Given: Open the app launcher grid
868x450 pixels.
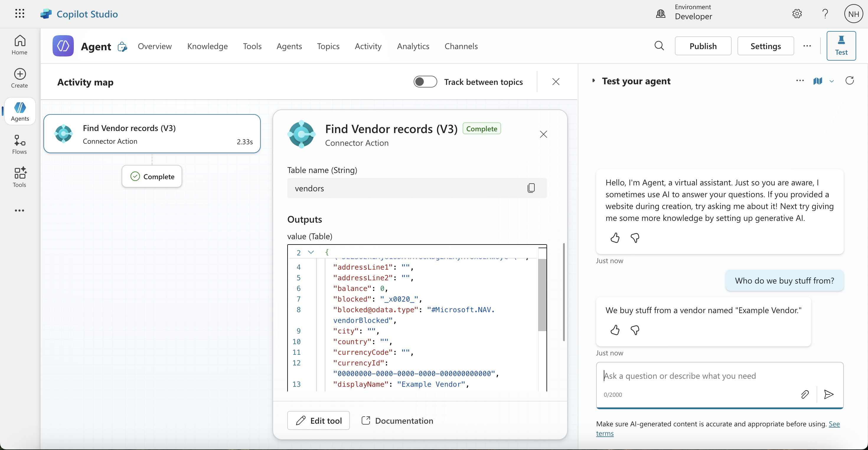Looking at the screenshot, I should pyautogui.click(x=20, y=14).
